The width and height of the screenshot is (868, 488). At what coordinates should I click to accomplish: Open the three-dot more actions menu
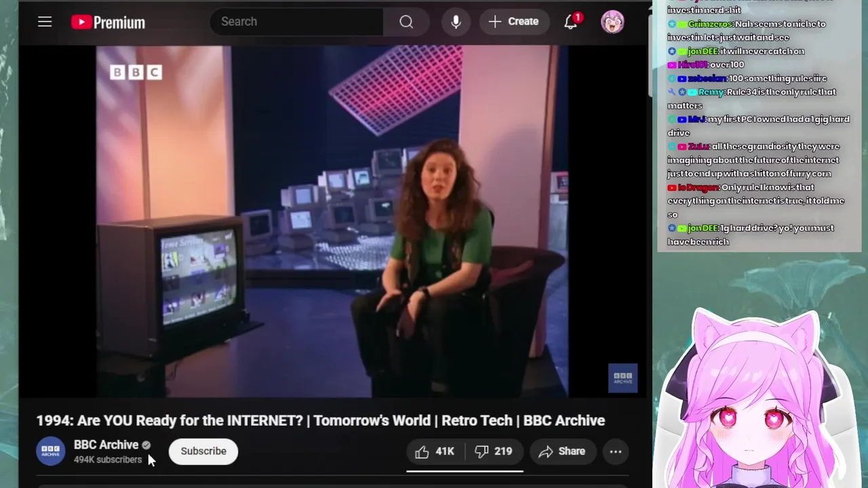(x=616, y=451)
